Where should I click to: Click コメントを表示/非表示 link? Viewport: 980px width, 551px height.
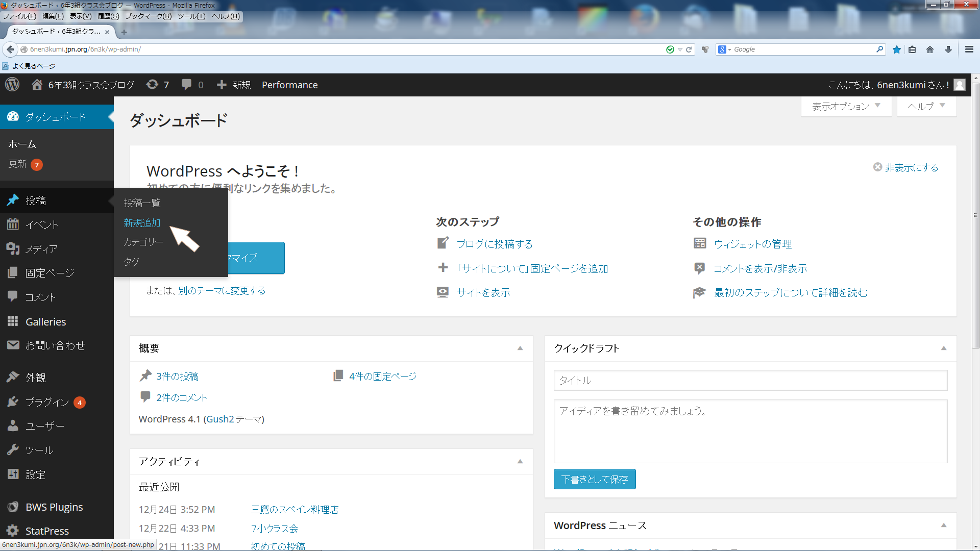pyautogui.click(x=761, y=268)
